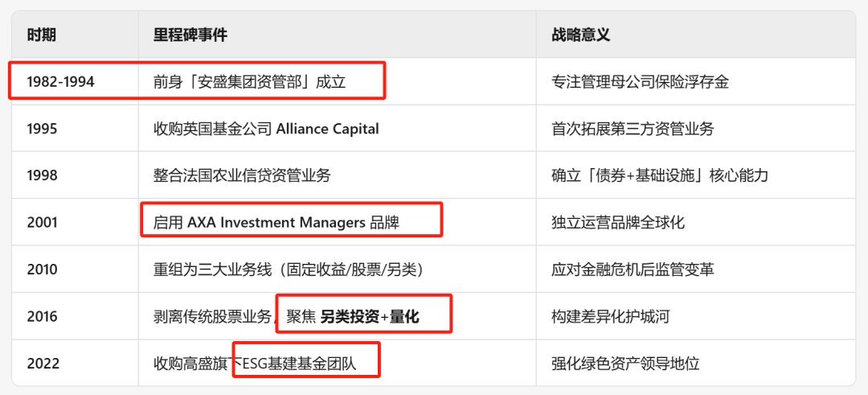Click the 里程碑事件 column header

click(190, 35)
